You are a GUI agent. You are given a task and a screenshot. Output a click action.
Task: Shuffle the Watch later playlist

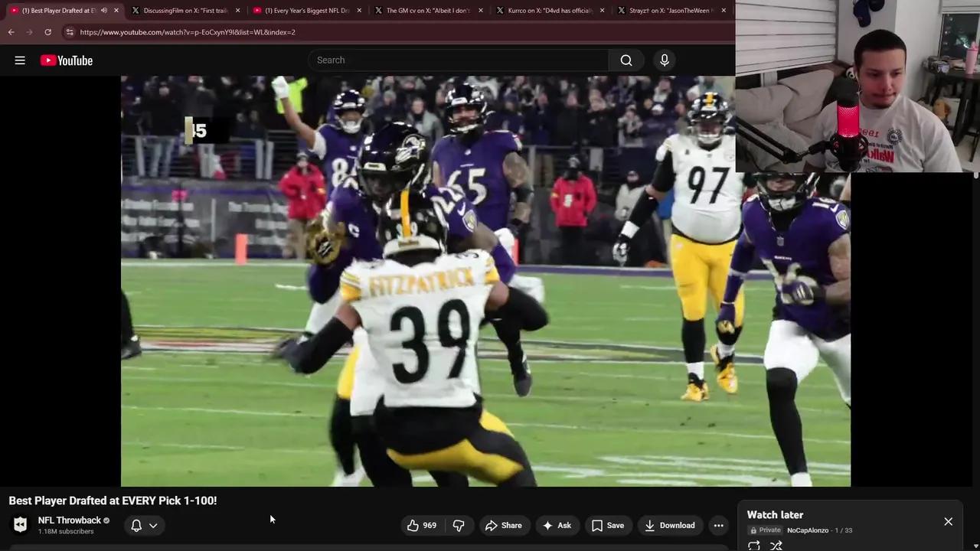(776, 545)
